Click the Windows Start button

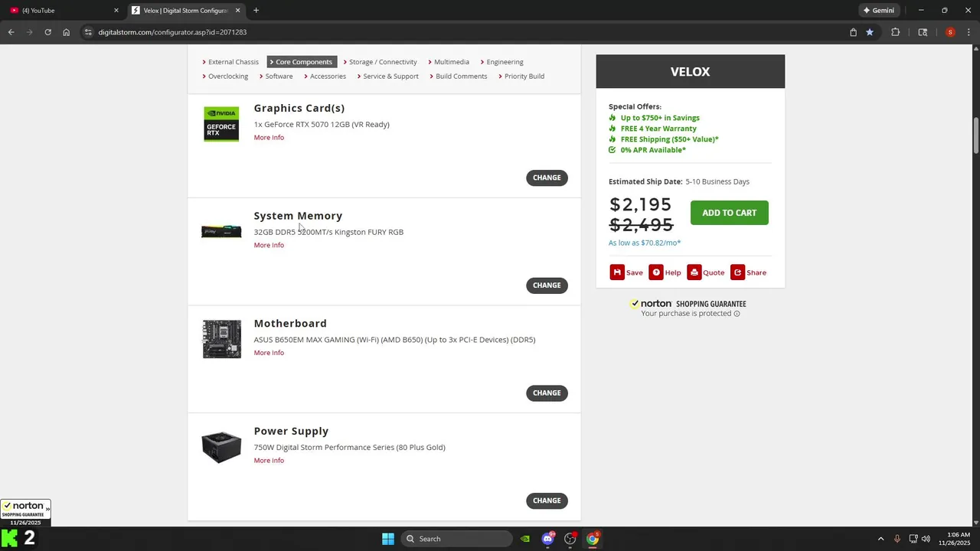(x=388, y=539)
